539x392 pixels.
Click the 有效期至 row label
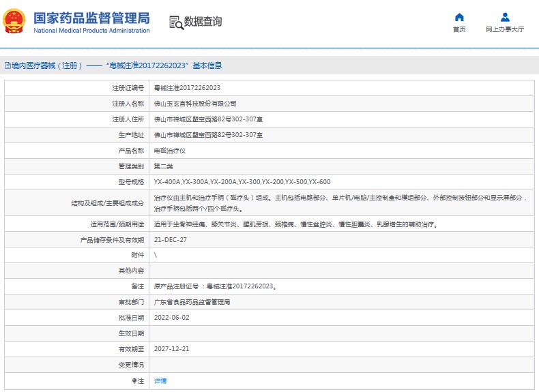coord(131,349)
